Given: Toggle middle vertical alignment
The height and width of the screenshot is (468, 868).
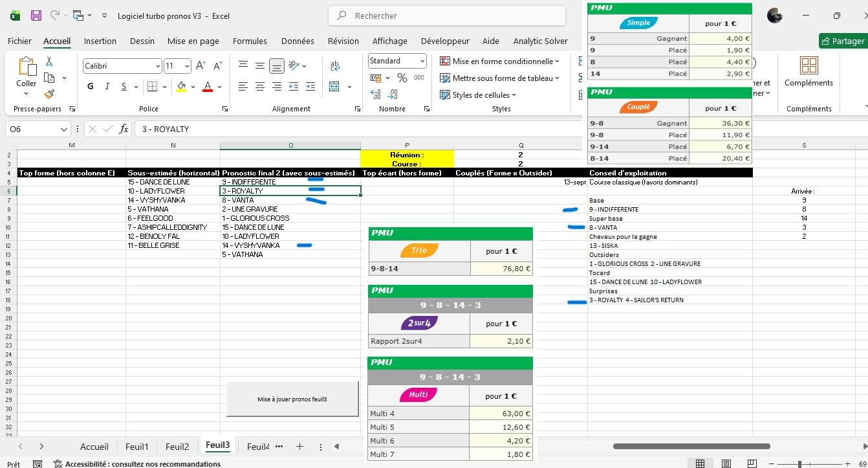Looking at the screenshot, I should [x=260, y=65].
